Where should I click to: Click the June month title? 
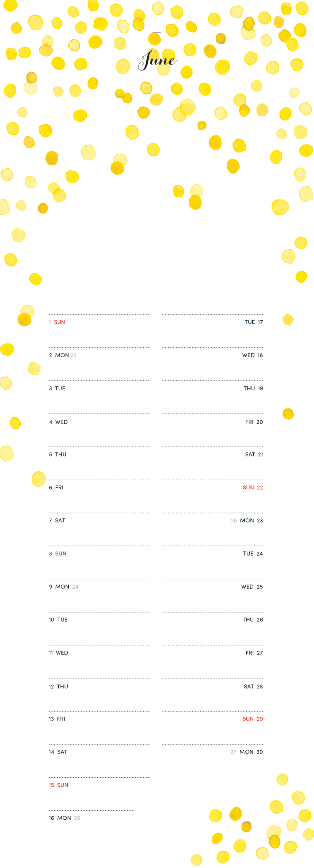(158, 61)
